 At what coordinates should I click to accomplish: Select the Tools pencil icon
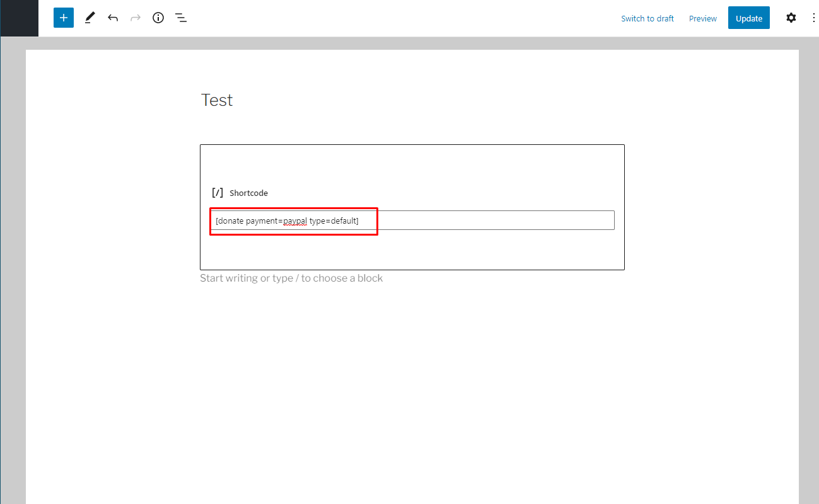point(90,18)
